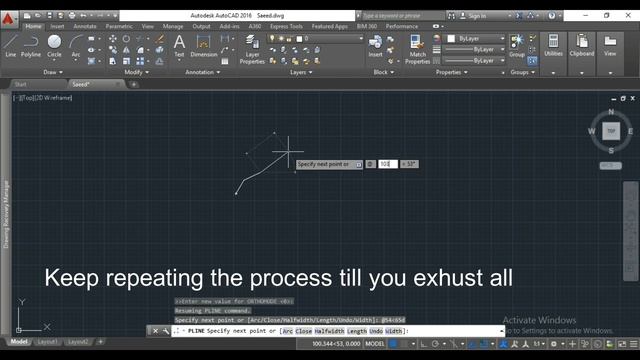The image size is (640, 360).
Task: Select the Line tool
Action: 11,46
